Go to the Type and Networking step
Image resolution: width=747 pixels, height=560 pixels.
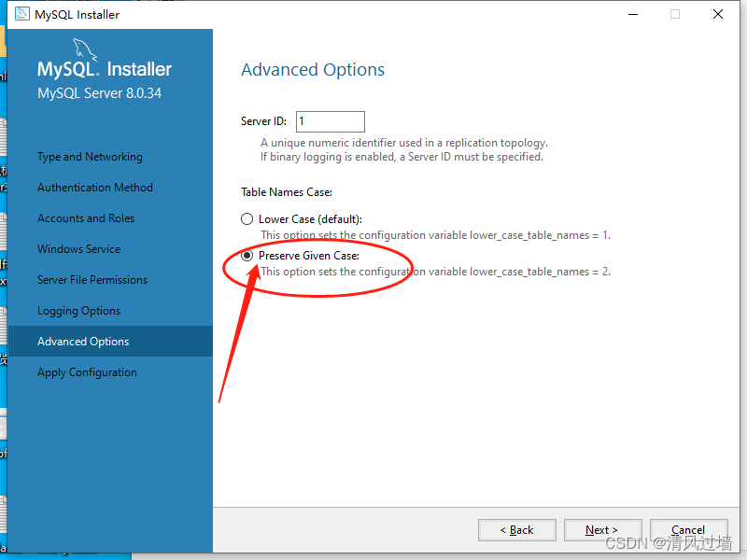pyautogui.click(x=90, y=157)
